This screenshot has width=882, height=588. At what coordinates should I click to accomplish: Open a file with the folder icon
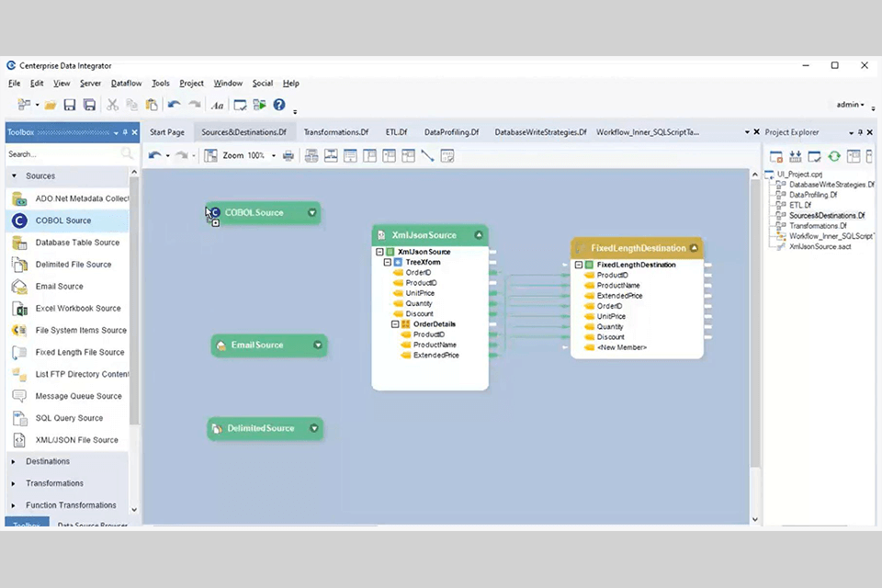point(51,105)
